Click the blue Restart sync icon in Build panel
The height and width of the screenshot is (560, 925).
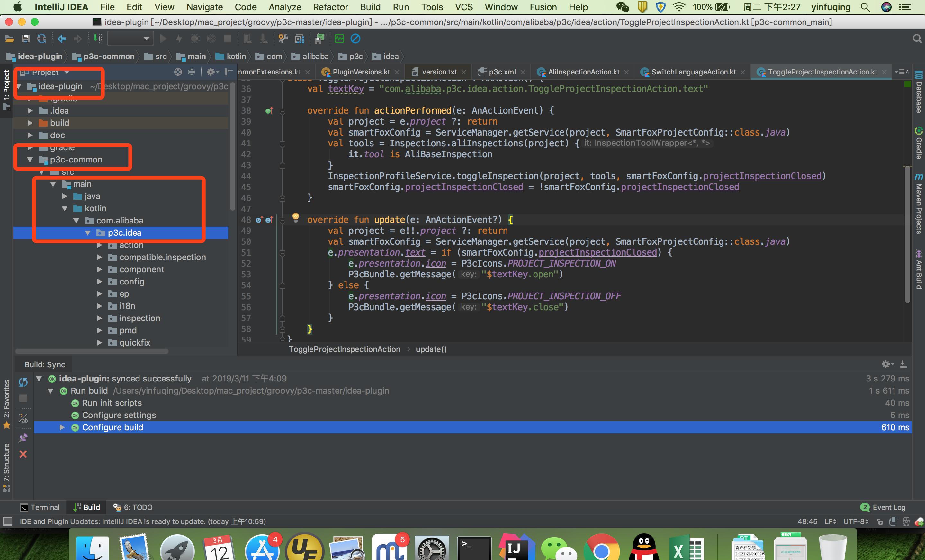(23, 382)
